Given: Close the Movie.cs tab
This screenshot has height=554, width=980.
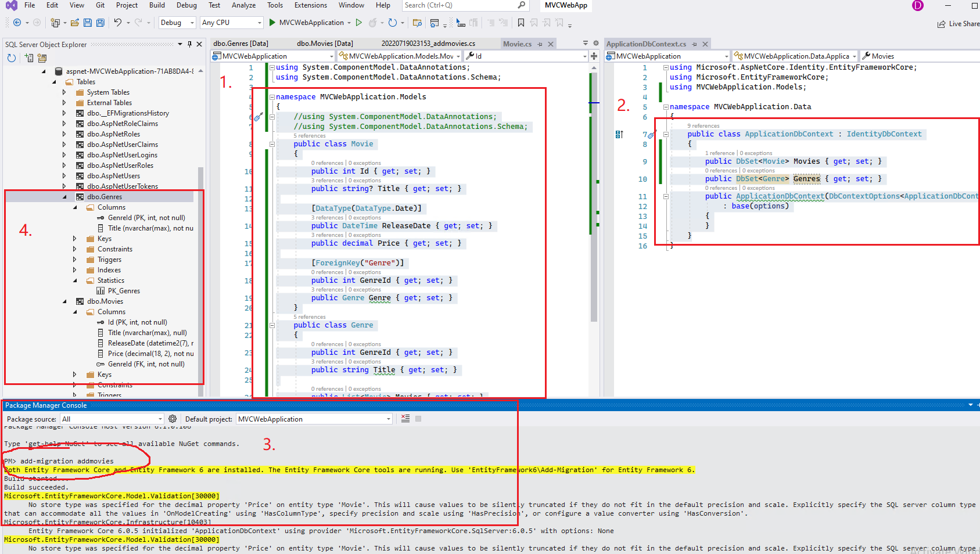Looking at the screenshot, I should coord(551,44).
